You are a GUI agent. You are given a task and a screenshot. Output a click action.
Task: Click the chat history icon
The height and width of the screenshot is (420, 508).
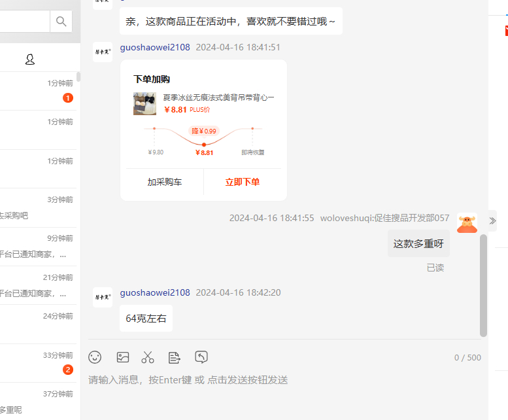pos(201,357)
